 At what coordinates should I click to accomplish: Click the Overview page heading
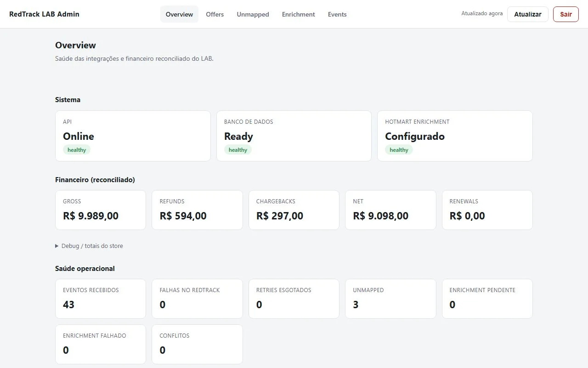click(x=75, y=45)
